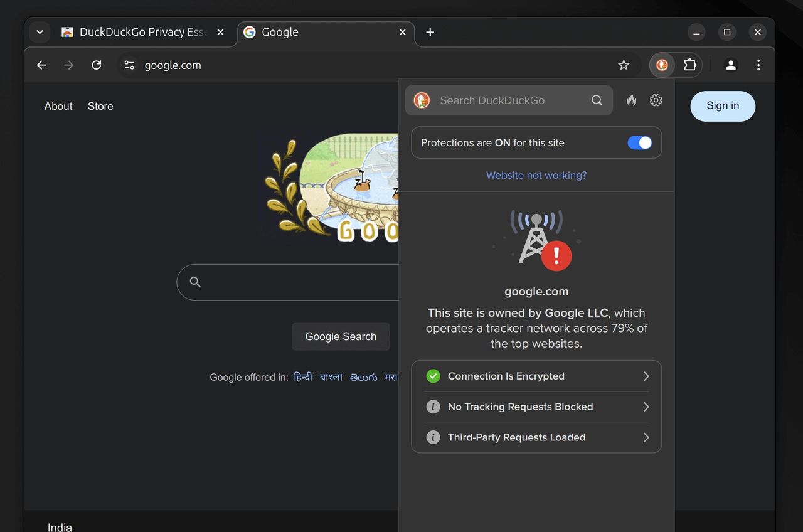Expand Connection Is Encrypted details chevron
Viewport: 803px width, 532px height.
click(646, 376)
